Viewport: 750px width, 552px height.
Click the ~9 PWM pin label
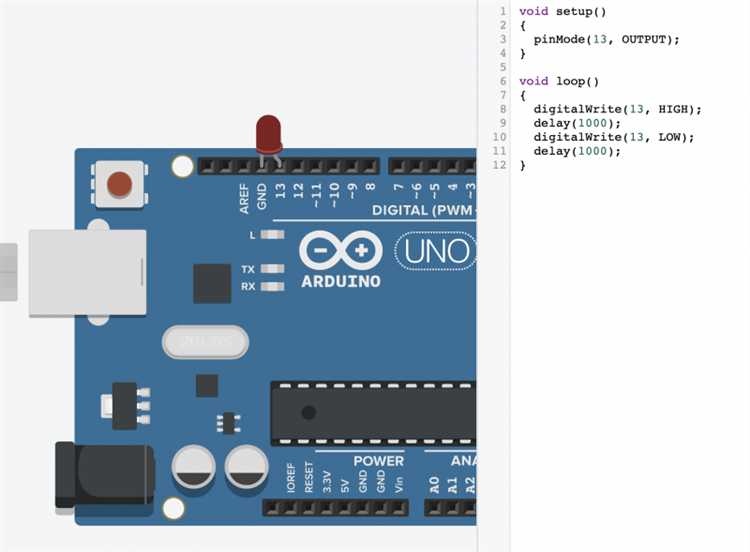click(x=353, y=191)
